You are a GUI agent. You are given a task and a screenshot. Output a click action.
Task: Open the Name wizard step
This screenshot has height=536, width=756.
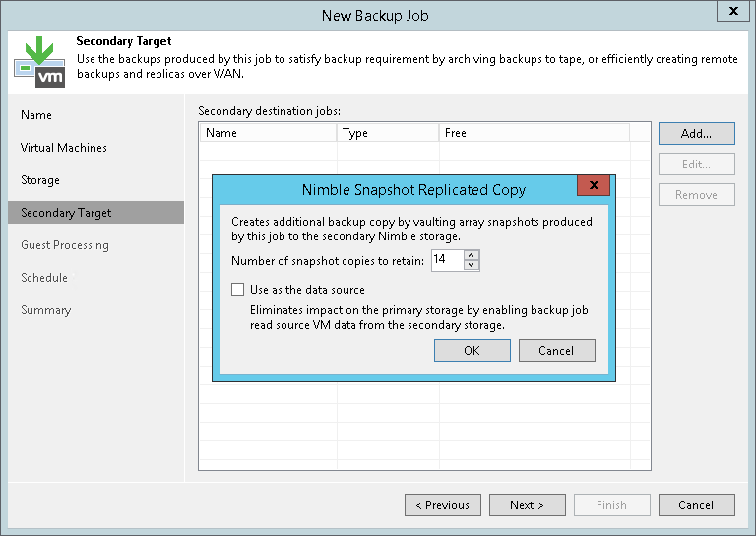click(x=36, y=115)
